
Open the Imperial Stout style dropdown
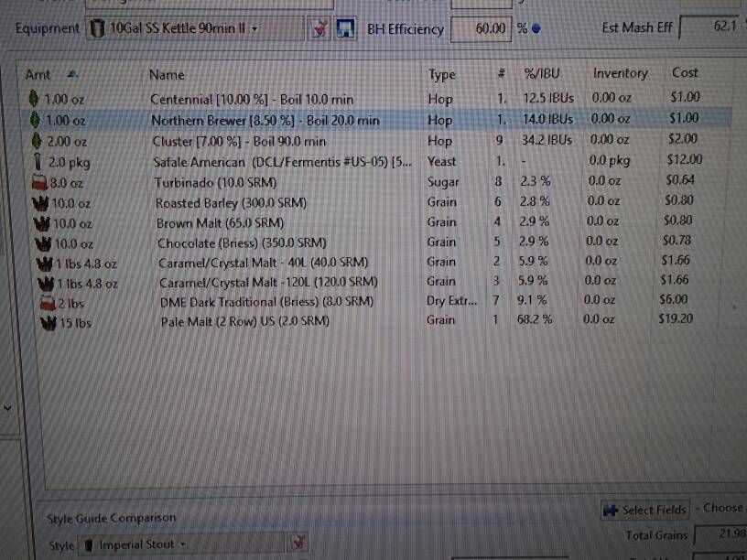click(x=182, y=544)
